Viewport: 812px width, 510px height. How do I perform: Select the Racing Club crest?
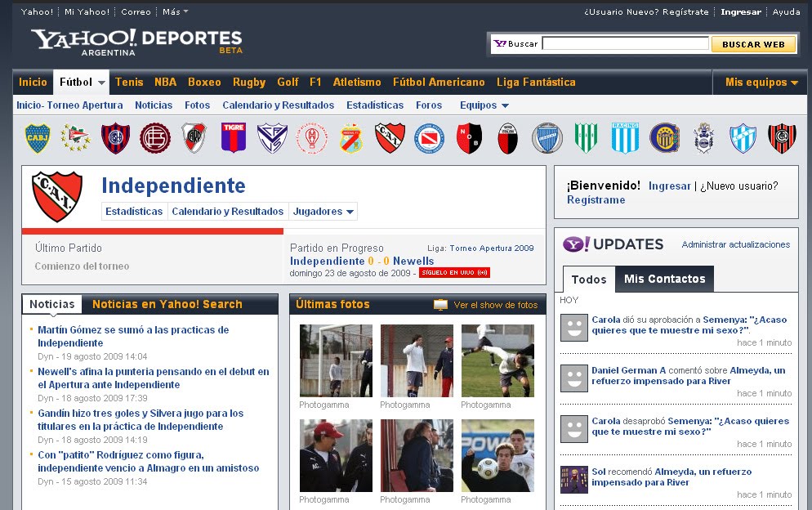(625, 139)
